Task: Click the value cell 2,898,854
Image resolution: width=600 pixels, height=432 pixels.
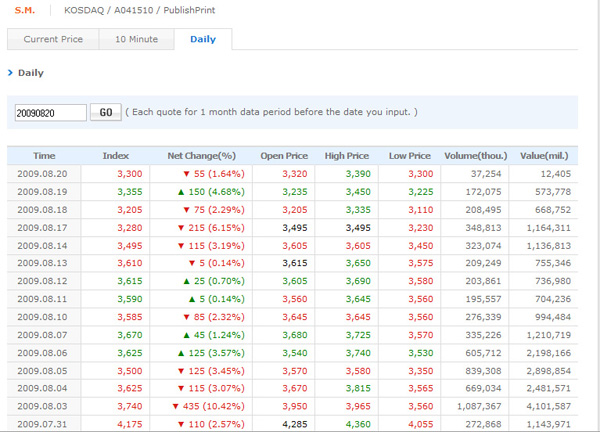Action: coord(548,371)
